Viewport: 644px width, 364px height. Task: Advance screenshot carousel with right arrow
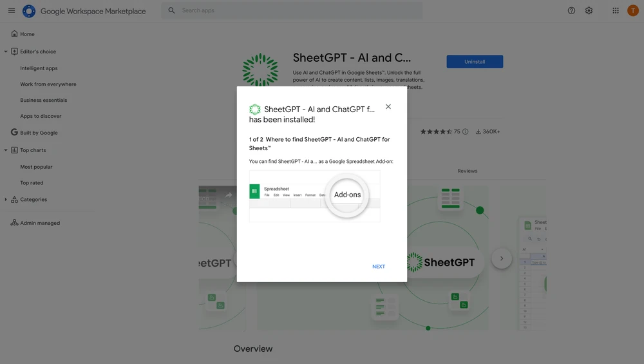point(502,259)
